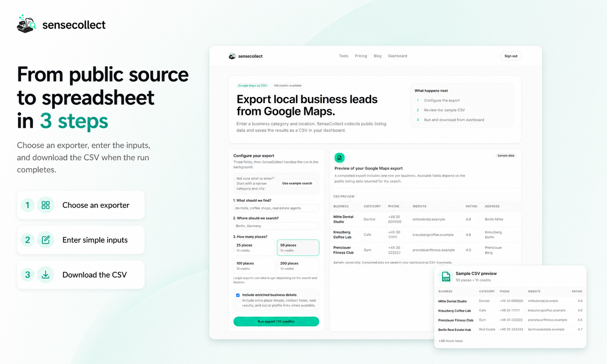Image resolution: width=607 pixels, height=364 pixels.
Task: Click Prenzlauer Fitness Club in main CSV preview
Action: click(343, 250)
